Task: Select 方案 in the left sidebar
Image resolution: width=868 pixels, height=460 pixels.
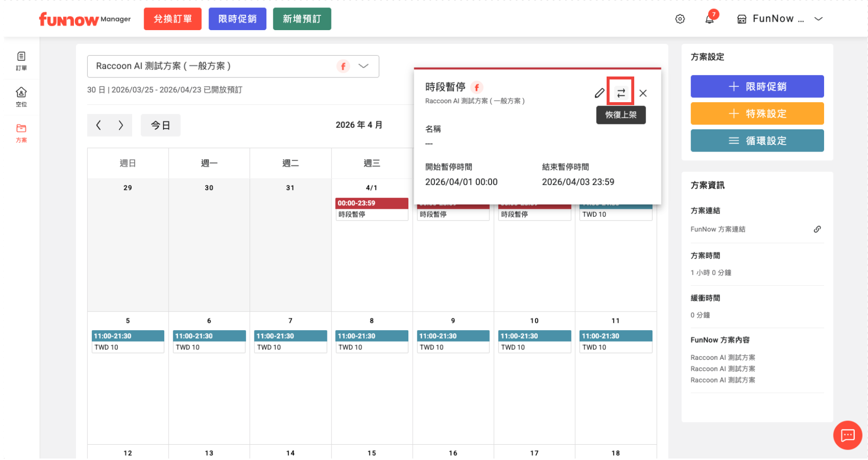Action: [x=21, y=133]
